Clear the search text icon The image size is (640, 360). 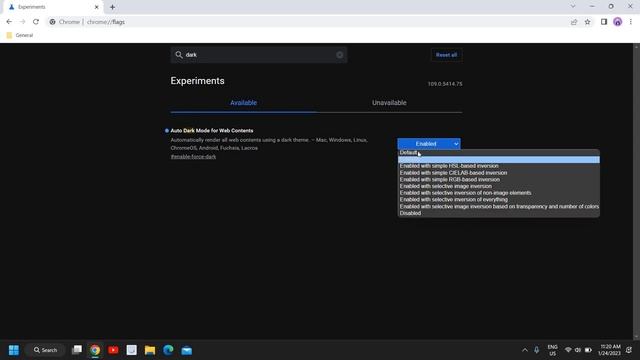[x=340, y=55]
